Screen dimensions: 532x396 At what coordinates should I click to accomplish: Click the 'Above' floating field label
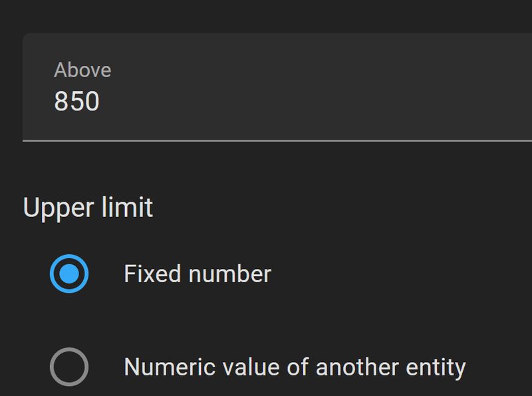tap(82, 70)
